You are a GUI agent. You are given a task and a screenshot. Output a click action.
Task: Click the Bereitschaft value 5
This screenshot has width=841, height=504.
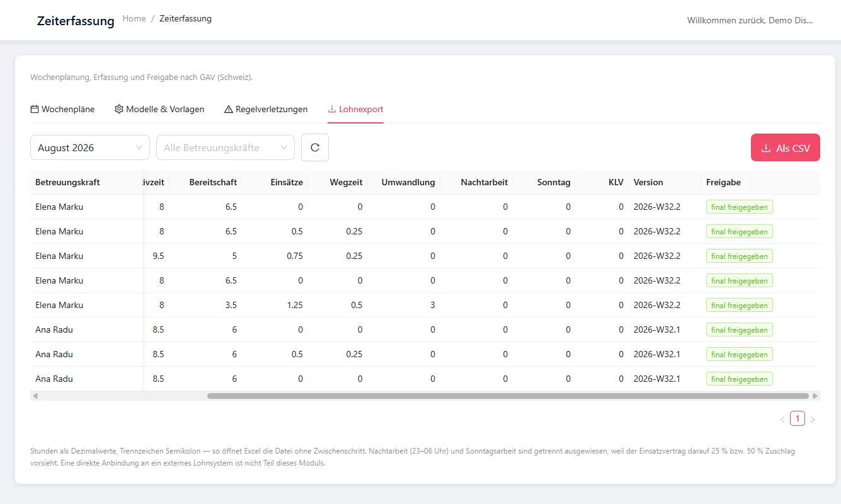tap(234, 256)
